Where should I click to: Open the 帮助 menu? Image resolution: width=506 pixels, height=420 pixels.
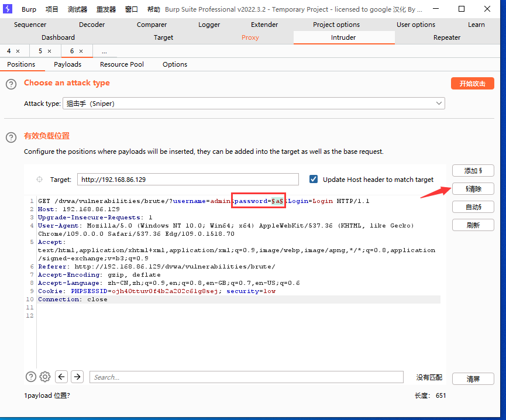(154, 9)
